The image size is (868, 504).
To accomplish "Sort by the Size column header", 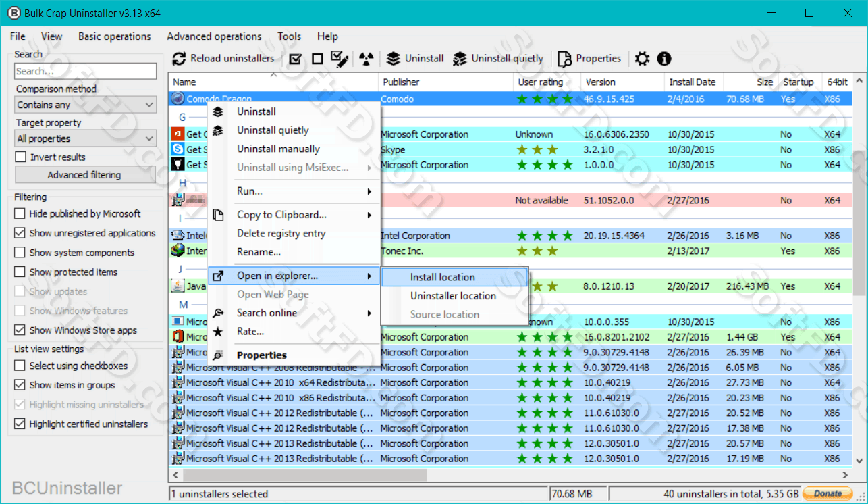I will click(751, 82).
